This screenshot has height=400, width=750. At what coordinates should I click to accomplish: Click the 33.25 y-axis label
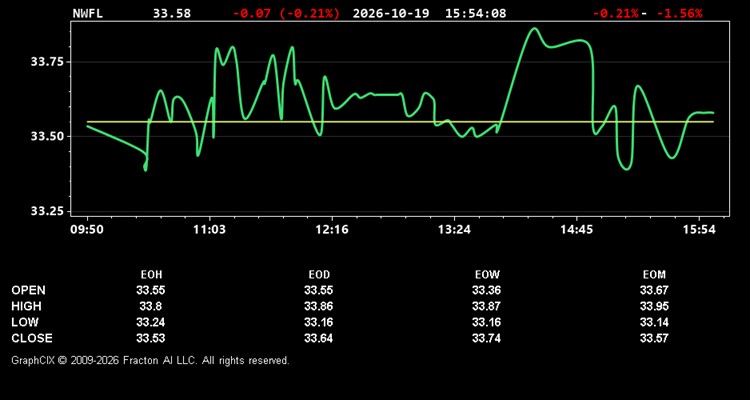[46, 211]
